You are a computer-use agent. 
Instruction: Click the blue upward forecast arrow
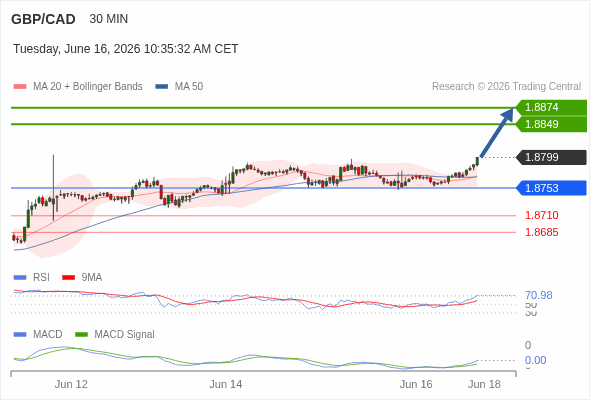pos(497,132)
